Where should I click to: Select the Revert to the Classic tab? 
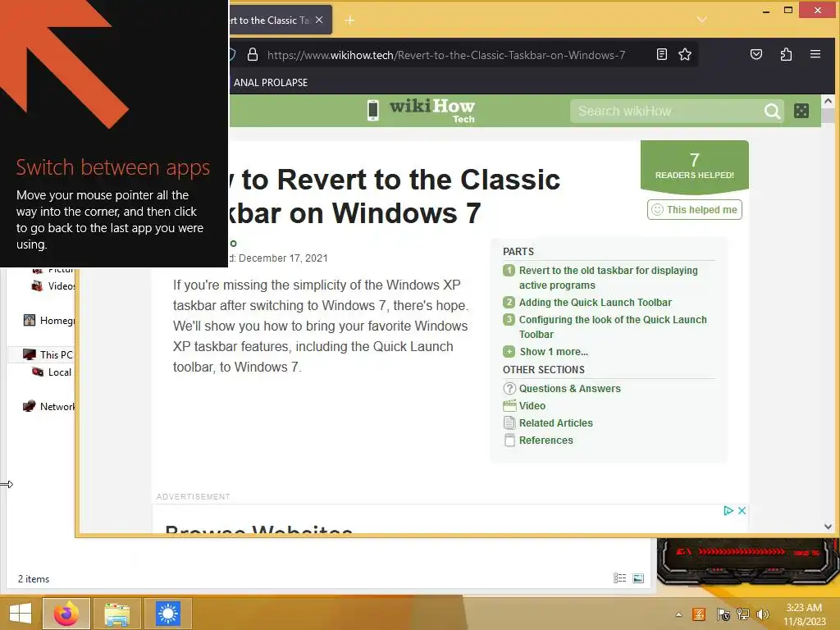(268, 21)
